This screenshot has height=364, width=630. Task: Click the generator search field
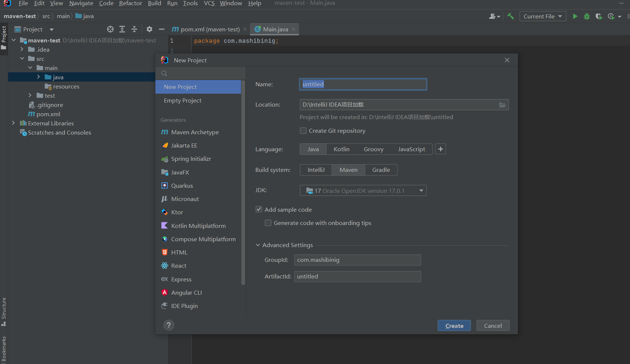201,73
